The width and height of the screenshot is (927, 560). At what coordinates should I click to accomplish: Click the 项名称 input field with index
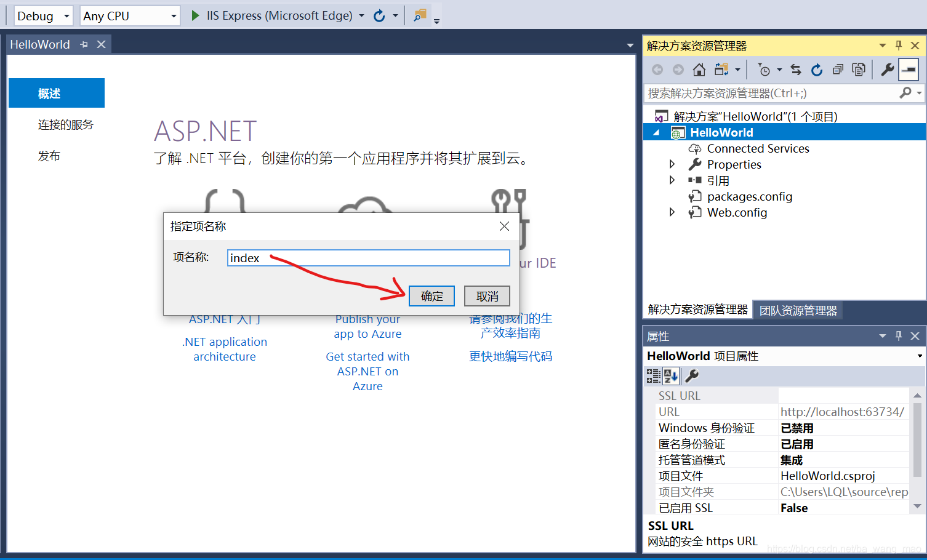tap(369, 258)
